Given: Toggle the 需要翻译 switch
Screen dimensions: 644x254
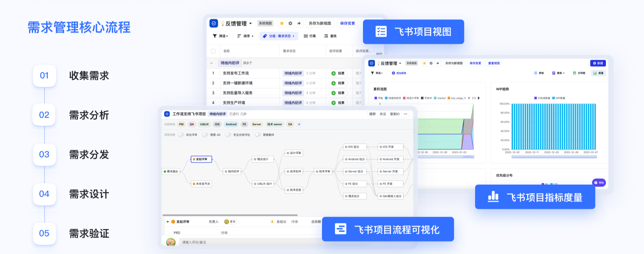Looking at the screenshot, I should tap(258, 135).
